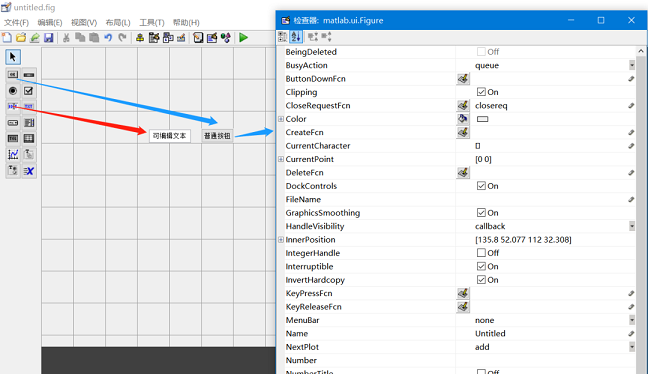This screenshot has width=648, height=374.
Task: Open the BusyAction dropdown arrow
Action: coord(632,65)
